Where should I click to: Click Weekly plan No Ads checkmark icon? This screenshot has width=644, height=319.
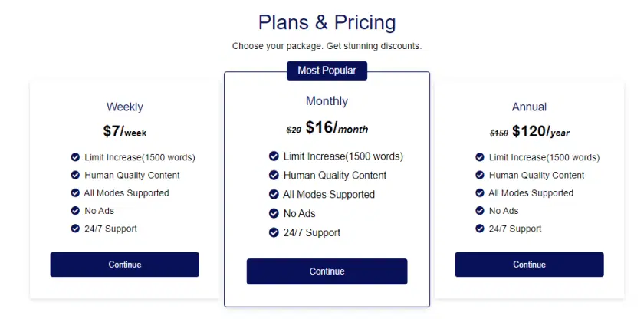(x=75, y=210)
